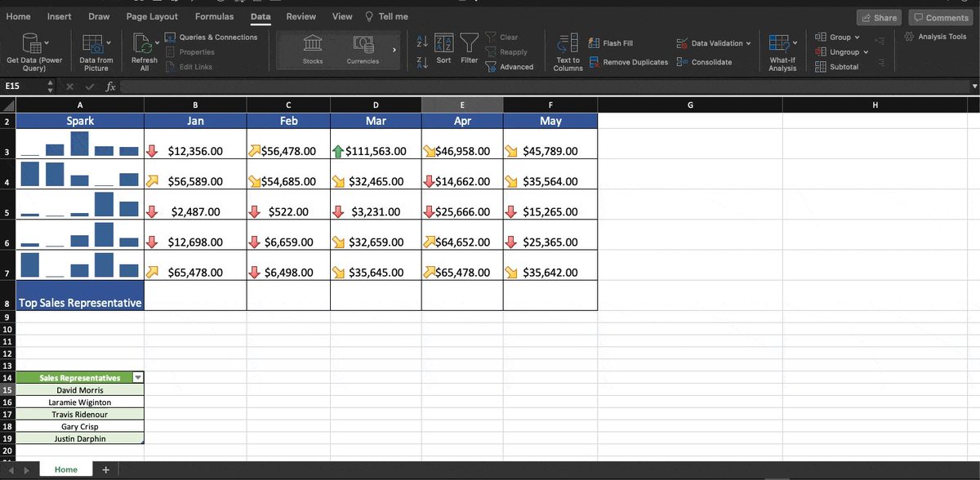The width and height of the screenshot is (980, 480).
Task: Select the David Morris cell
Action: click(x=80, y=390)
